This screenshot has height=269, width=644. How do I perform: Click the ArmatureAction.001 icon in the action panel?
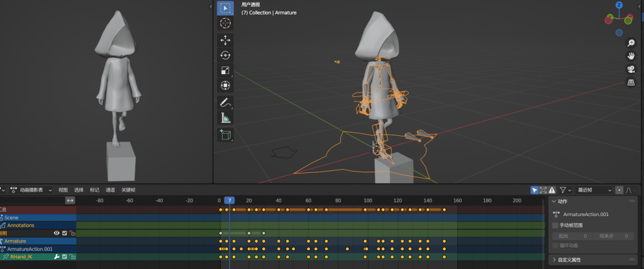(557, 214)
